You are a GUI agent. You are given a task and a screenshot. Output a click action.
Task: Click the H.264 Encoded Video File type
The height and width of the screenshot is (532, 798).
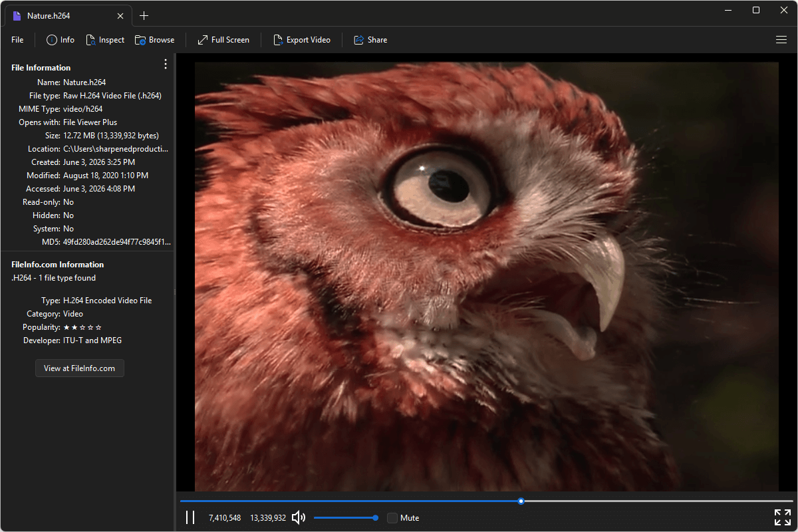pyautogui.click(x=108, y=301)
